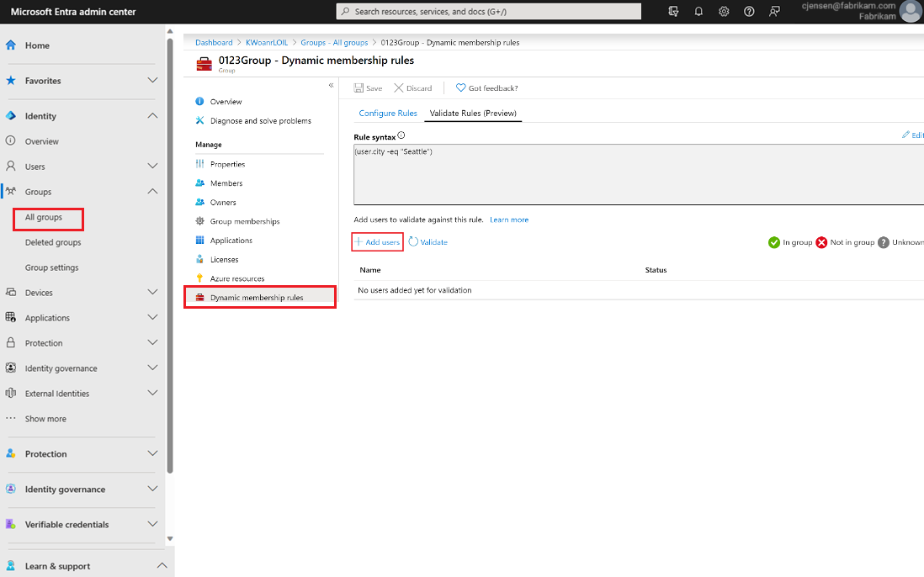The width and height of the screenshot is (924, 577).
Task: Open the Cloud Shell icon in top bar
Action: click(673, 11)
